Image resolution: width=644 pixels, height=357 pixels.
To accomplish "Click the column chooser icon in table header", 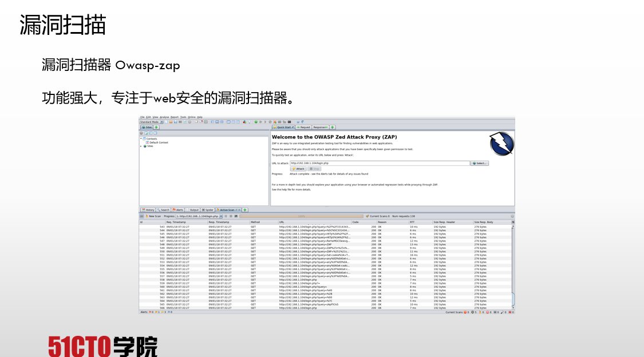I will pyautogui.click(x=512, y=222).
